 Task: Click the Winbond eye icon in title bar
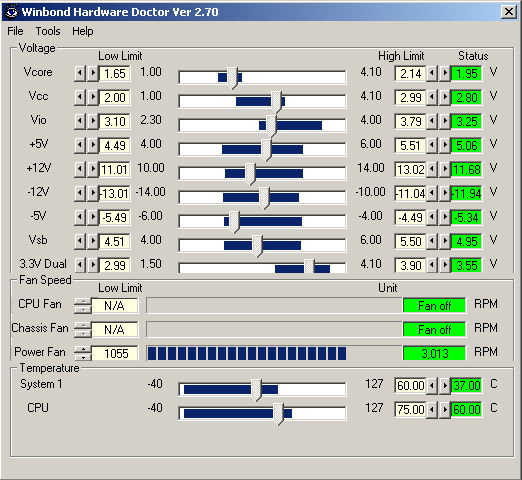pos(12,12)
